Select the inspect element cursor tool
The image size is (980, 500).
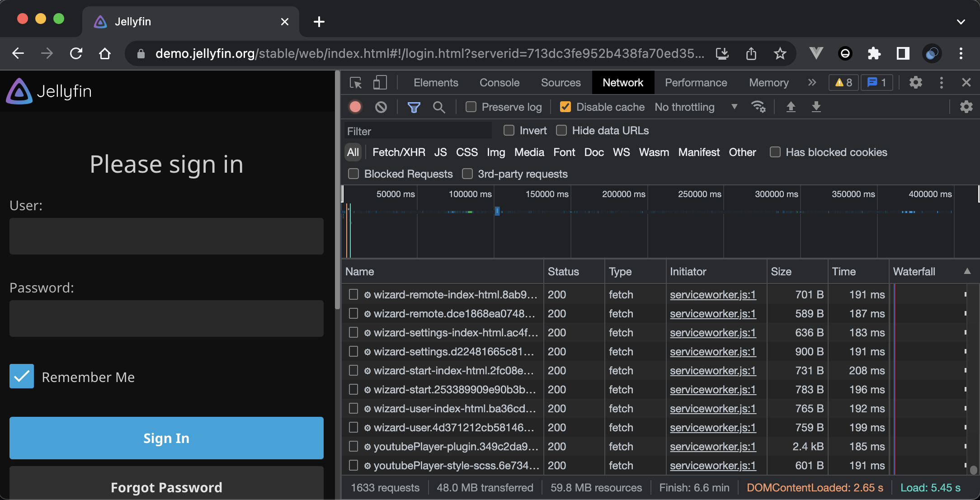pos(356,83)
